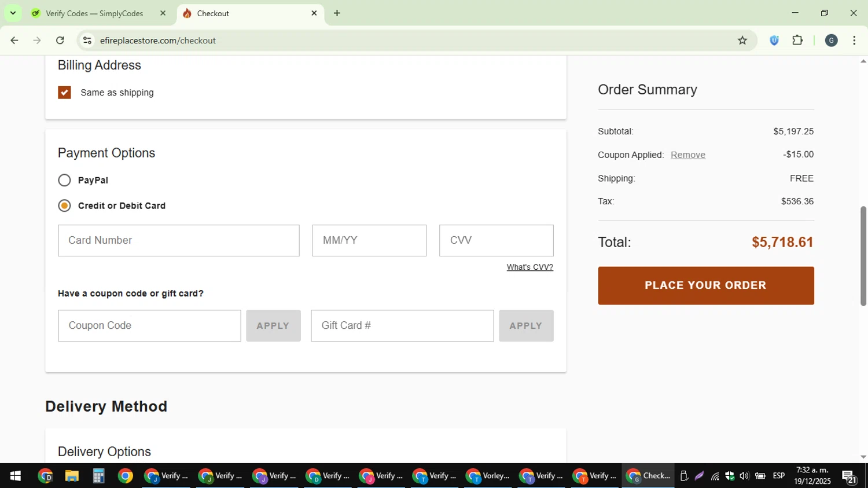
Task: Click the browser back arrow
Action: 14,41
